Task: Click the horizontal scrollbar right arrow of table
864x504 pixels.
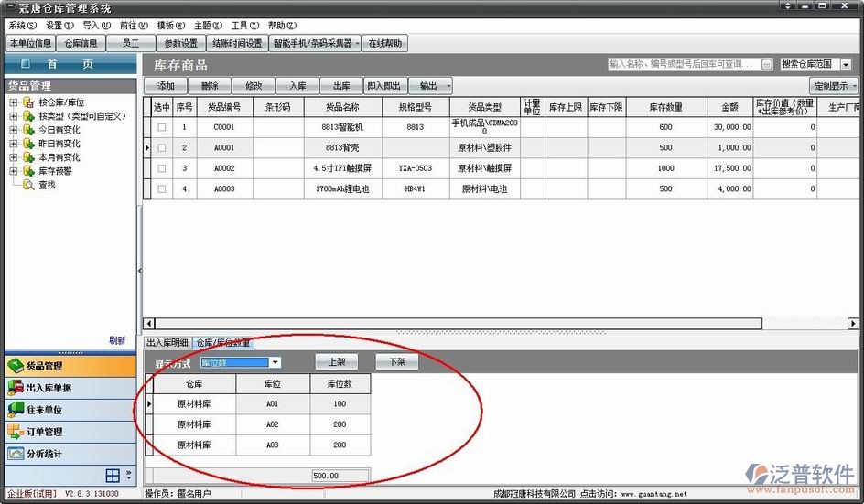Action: [x=853, y=324]
